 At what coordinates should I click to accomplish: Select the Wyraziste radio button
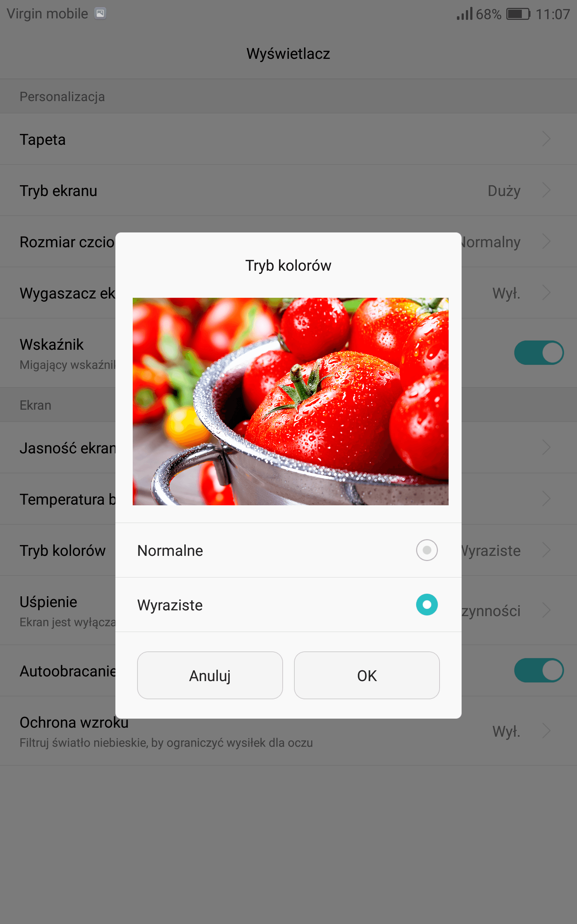tap(427, 605)
